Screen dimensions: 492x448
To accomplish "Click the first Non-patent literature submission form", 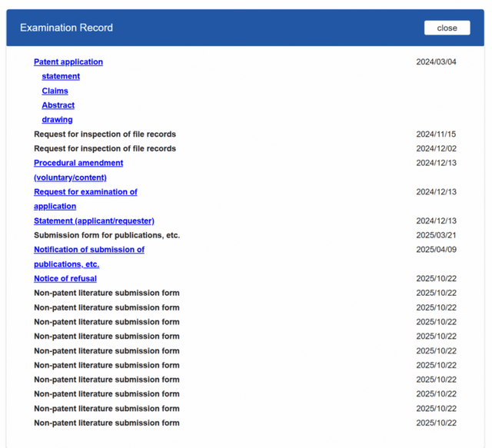I will 107,293.
